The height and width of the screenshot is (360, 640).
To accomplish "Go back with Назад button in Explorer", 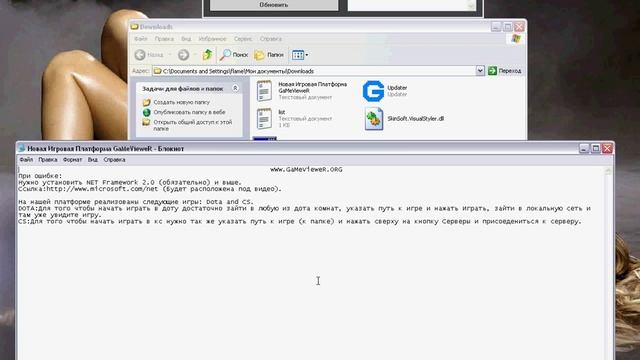I will point(149,55).
